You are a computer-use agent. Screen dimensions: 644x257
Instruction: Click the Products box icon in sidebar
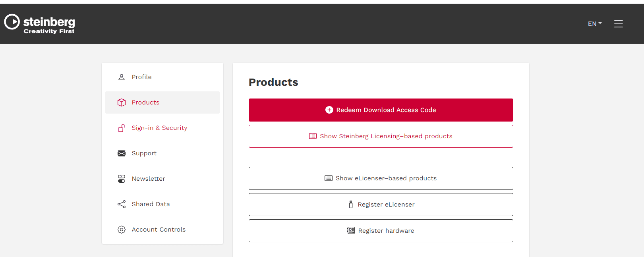(x=122, y=102)
